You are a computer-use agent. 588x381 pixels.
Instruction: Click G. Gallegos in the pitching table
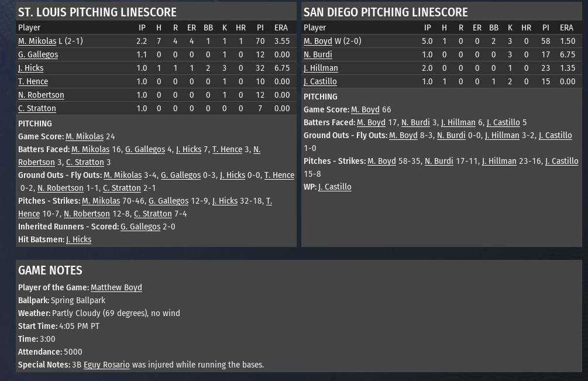pyautogui.click(x=38, y=54)
